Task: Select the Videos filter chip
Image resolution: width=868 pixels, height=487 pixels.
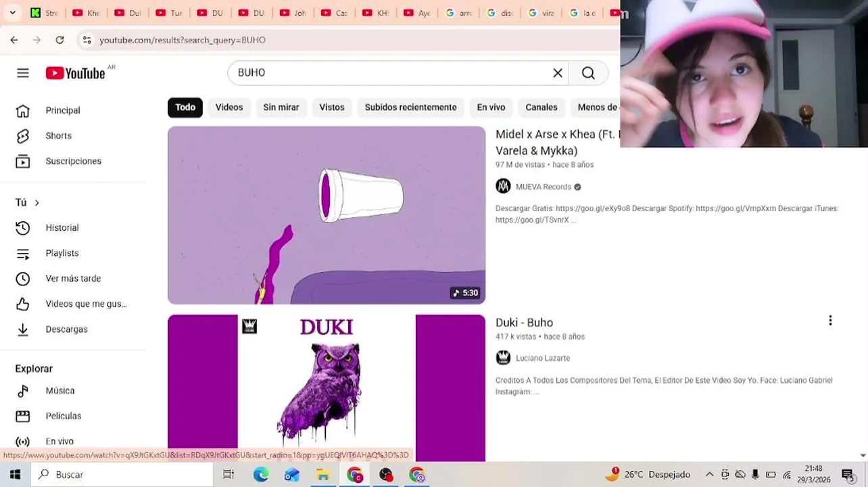Action: coord(229,108)
